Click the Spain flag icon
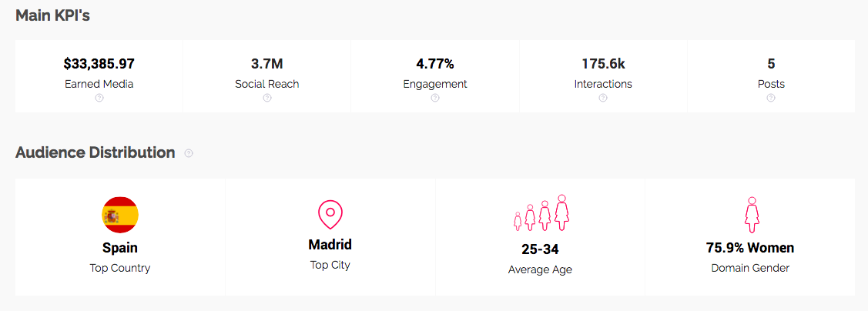 (x=120, y=215)
